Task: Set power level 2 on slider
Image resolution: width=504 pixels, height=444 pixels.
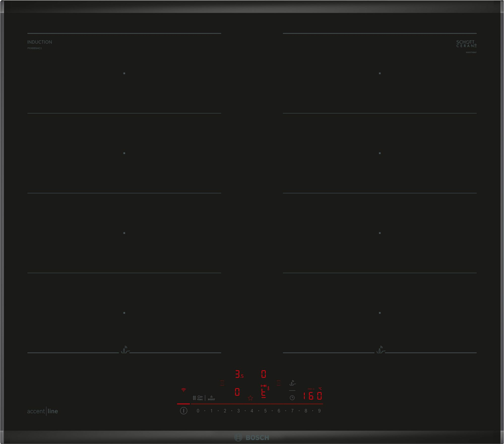Action: [225, 411]
